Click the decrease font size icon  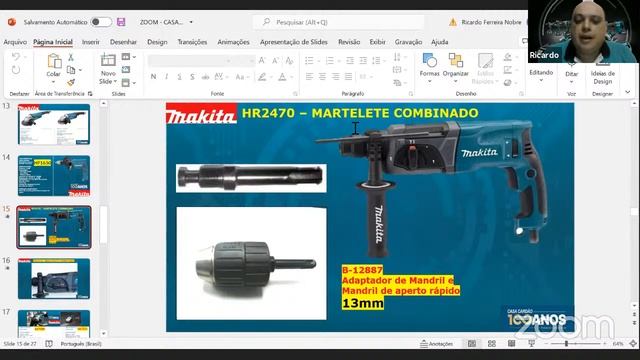(x=276, y=61)
